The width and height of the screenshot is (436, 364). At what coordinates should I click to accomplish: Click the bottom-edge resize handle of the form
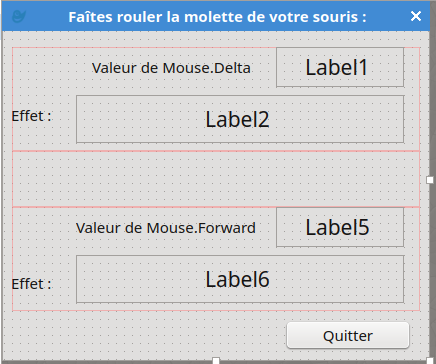click(x=216, y=361)
